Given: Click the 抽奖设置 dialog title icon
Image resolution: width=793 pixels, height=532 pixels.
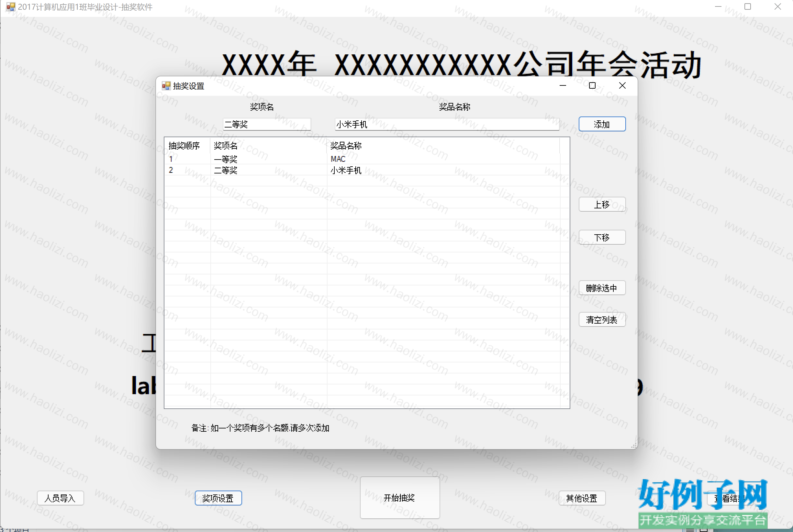Looking at the screenshot, I should click(x=166, y=86).
